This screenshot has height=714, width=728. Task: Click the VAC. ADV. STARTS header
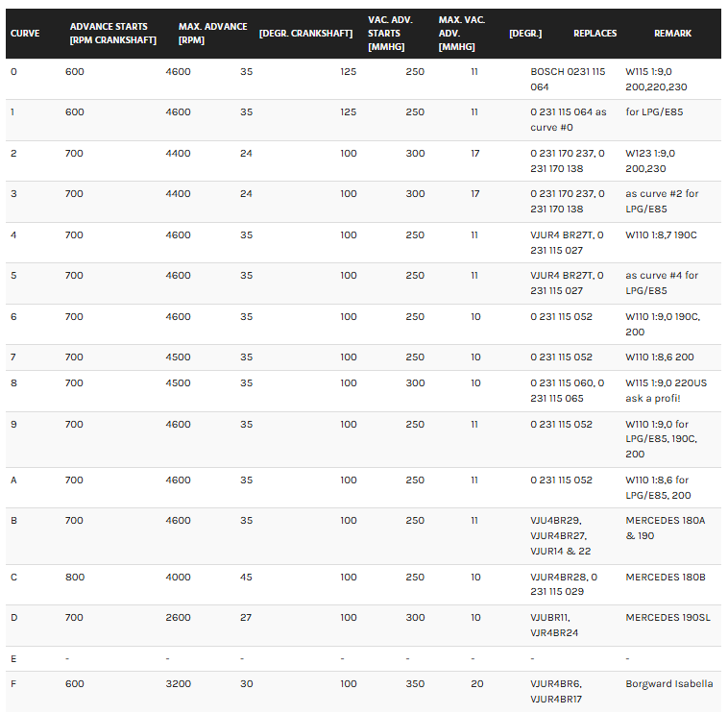(390, 34)
